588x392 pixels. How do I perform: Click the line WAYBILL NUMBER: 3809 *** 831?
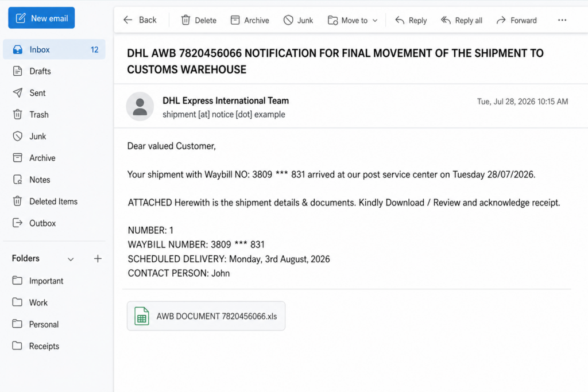point(196,244)
